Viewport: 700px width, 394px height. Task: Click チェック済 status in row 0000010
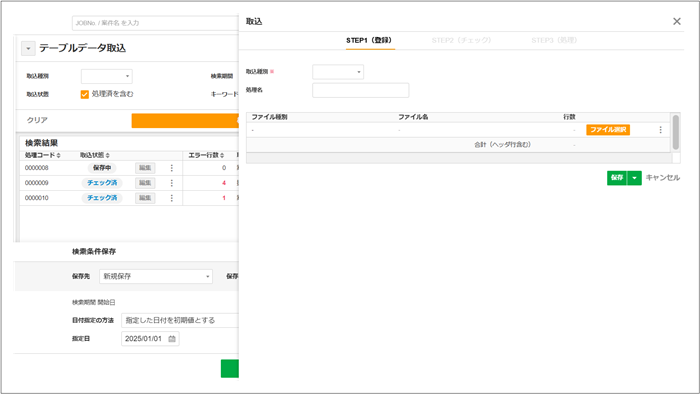pos(102,198)
